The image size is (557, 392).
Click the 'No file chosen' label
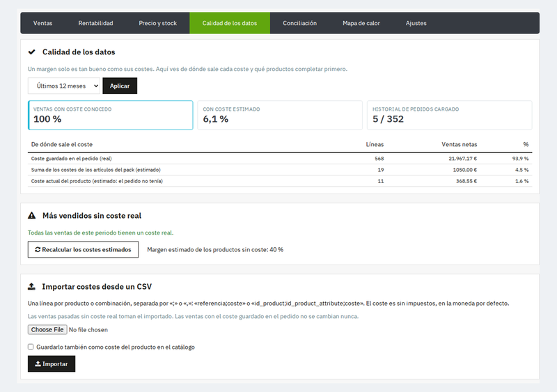point(88,330)
